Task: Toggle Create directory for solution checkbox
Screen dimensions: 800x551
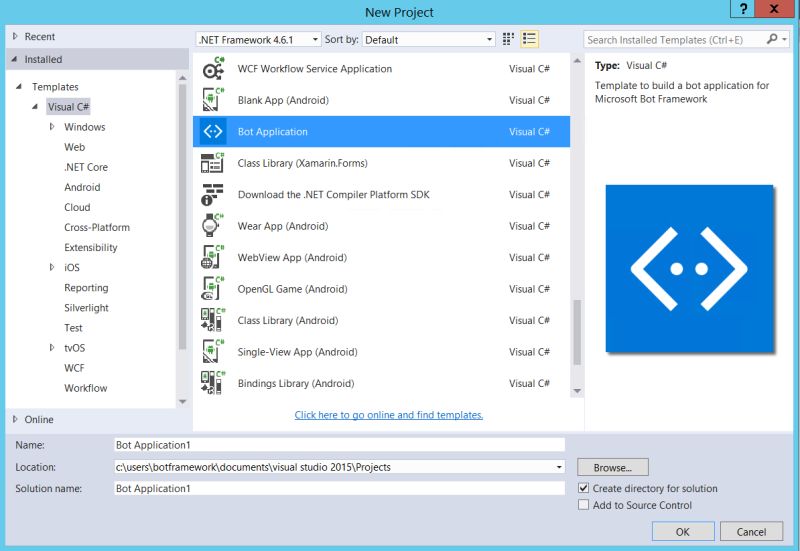Action: tap(584, 488)
